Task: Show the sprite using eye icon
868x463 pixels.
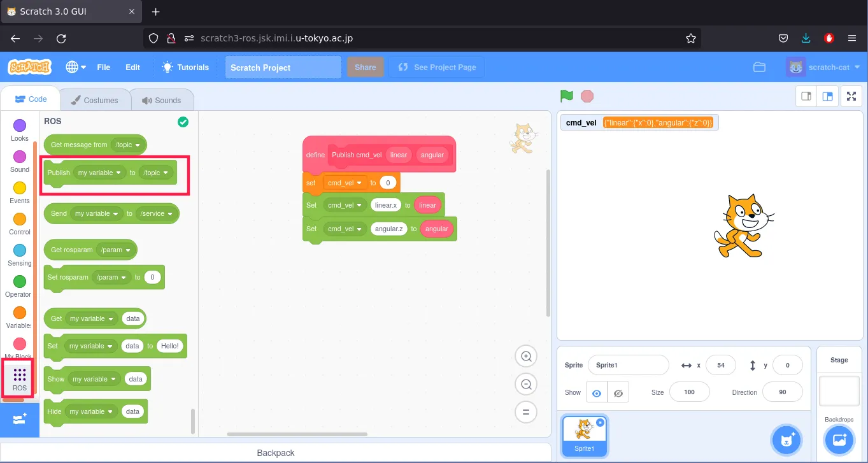Action: coord(596,393)
